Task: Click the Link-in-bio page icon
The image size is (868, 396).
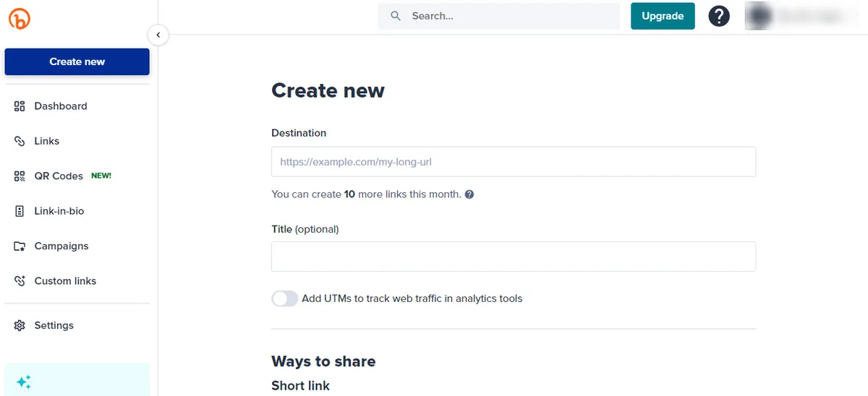Action: (20, 211)
